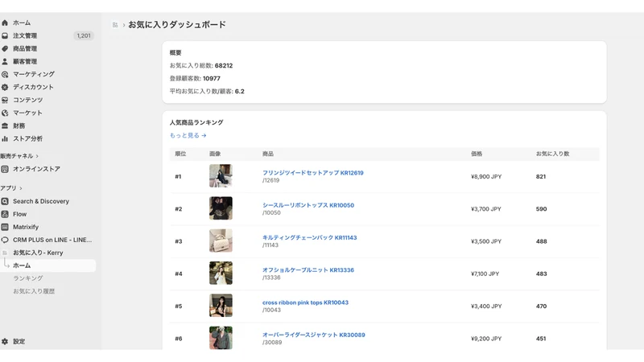Image resolution: width=644 pixels, height=362 pixels.
Task: Click the 注文管理 orders icon
Action: 5,35
